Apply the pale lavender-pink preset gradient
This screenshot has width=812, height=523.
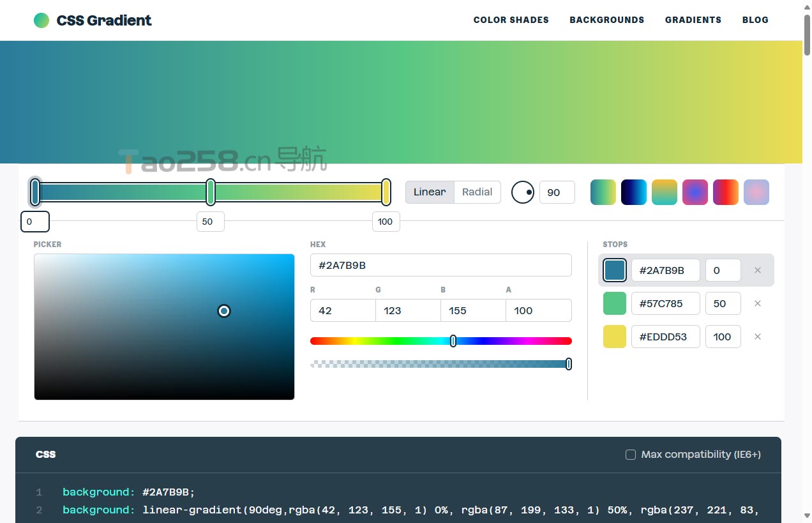point(756,192)
